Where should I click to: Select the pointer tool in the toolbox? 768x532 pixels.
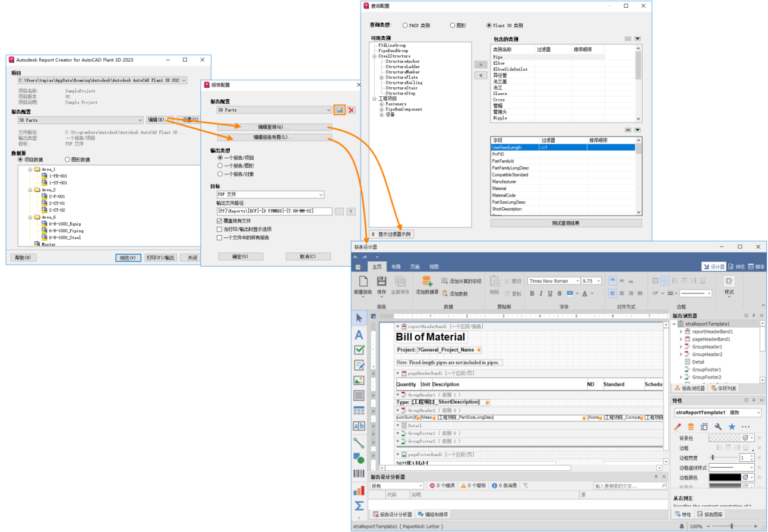359,318
